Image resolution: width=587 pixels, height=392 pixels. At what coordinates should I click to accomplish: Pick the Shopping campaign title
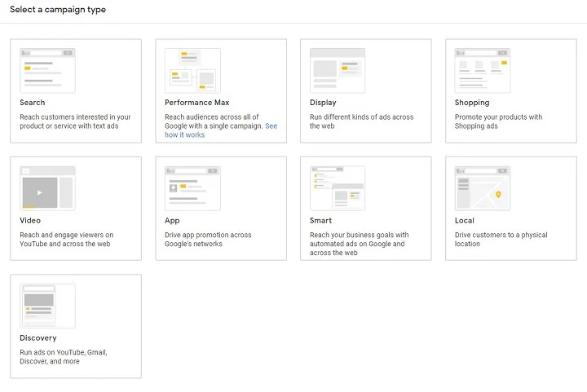coord(472,103)
